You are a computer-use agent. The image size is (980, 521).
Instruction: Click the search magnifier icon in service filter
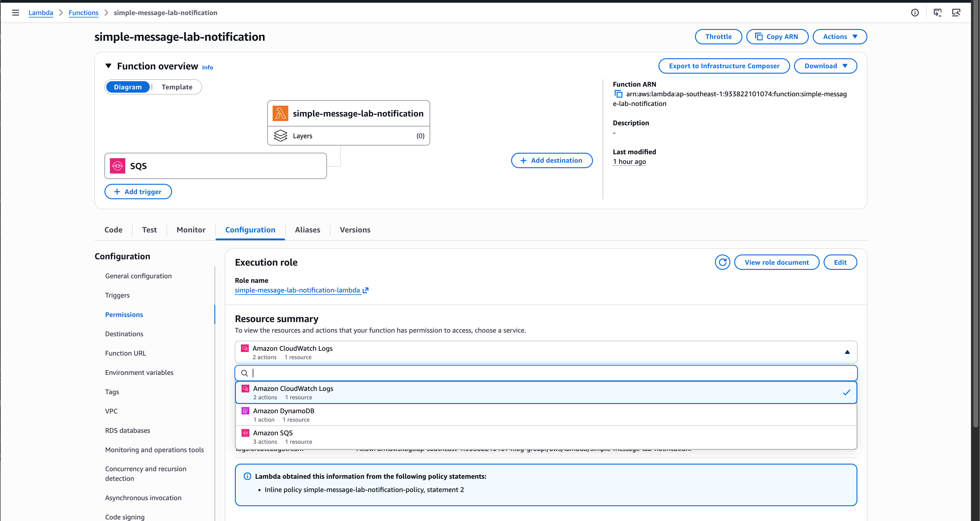click(x=245, y=373)
